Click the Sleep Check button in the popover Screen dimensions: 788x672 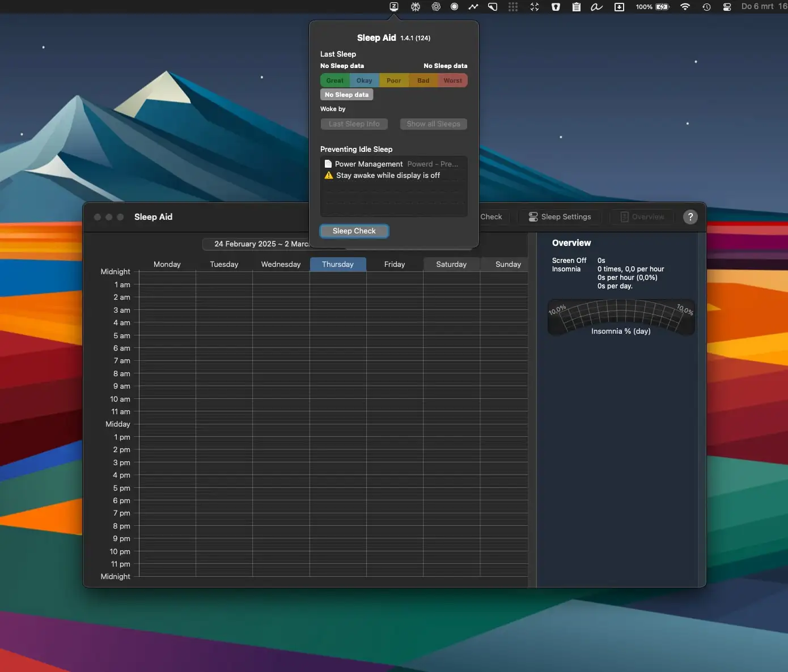[354, 231]
